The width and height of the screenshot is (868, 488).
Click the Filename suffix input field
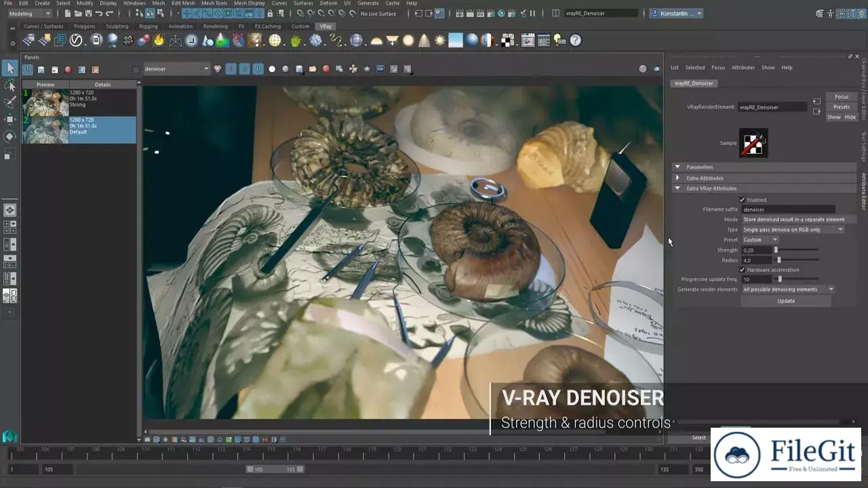pyautogui.click(x=788, y=210)
